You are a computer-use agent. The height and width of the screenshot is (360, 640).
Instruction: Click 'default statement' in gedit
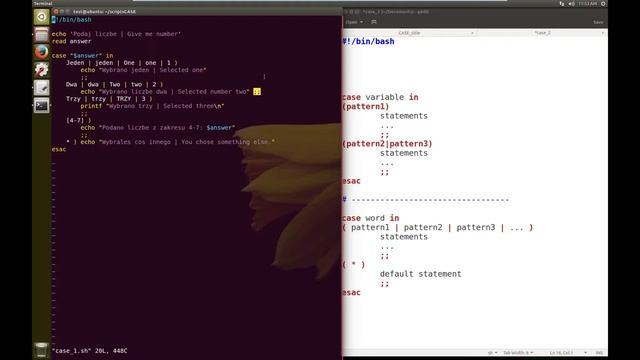[420, 274]
